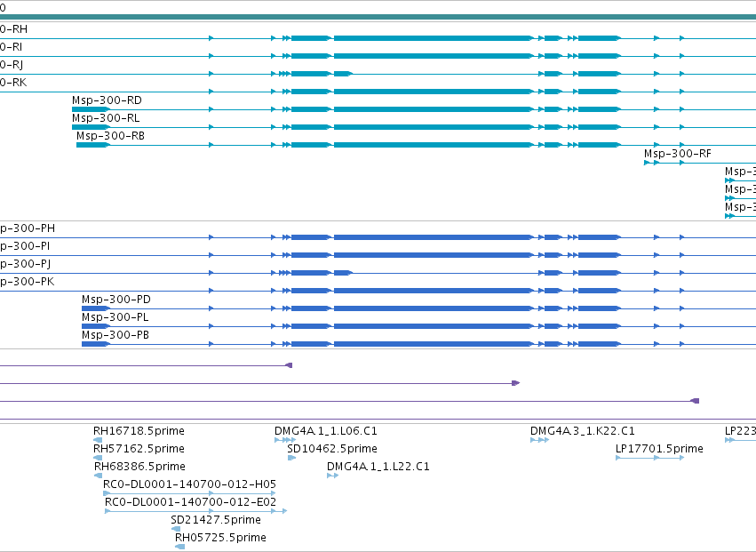Image resolution: width=756 pixels, height=552 pixels.
Task: Select the RC0-DL0001-140700-012-E02 label
Action: tap(190, 502)
